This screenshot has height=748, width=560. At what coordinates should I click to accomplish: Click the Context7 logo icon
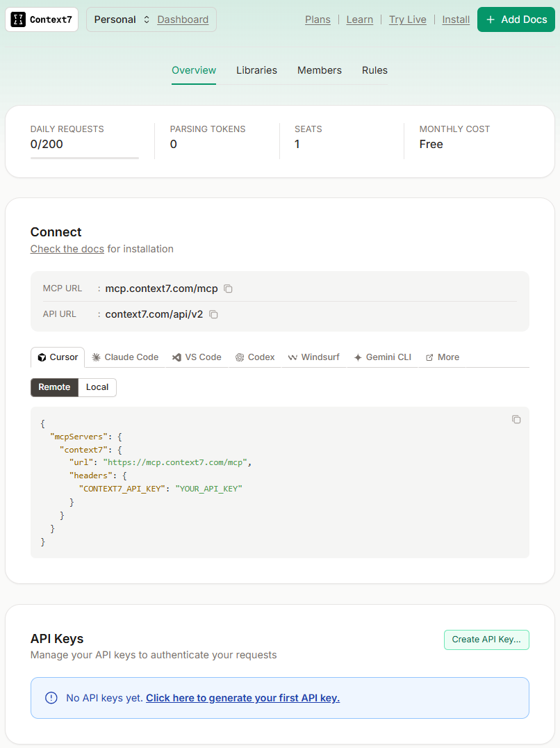coord(19,19)
